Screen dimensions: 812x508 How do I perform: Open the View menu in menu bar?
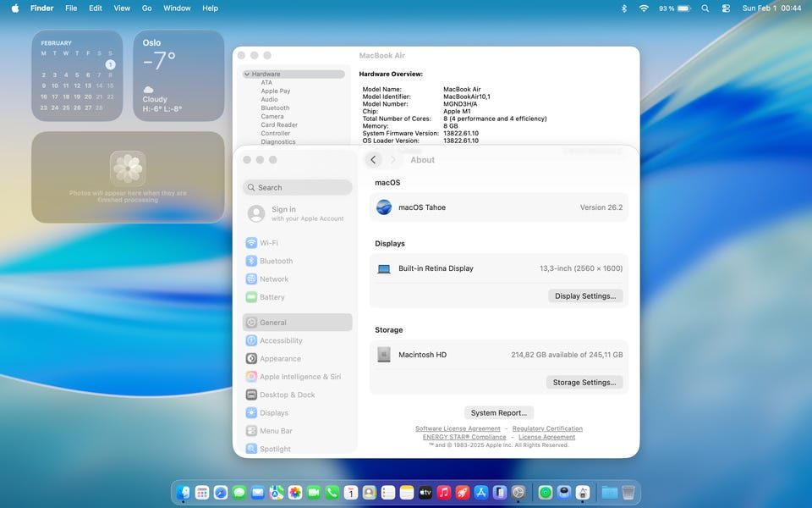click(x=122, y=8)
